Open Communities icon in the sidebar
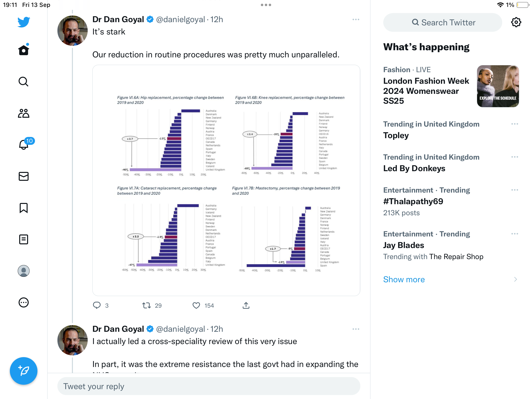Image resolution: width=532 pixels, height=399 pixels. [24, 113]
